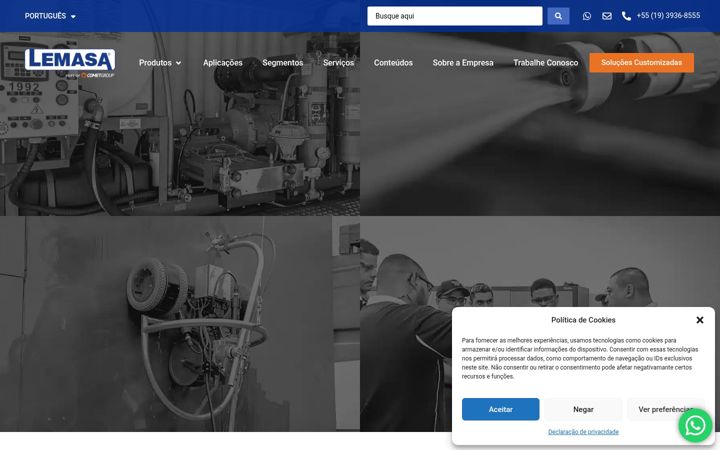The height and width of the screenshot is (450, 720).
Task: Open the green floating WhatsApp chat bubble
Action: 695,425
